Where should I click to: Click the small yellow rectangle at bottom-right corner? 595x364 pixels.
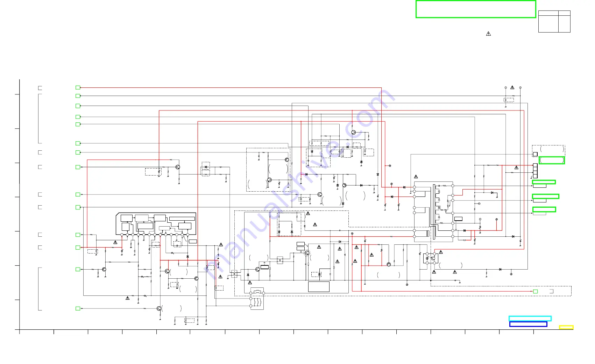pyautogui.click(x=566, y=327)
